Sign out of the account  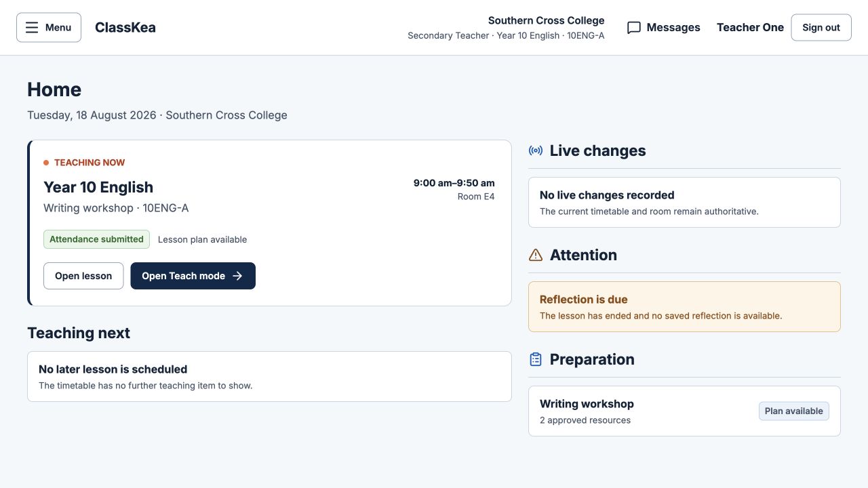(x=821, y=28)
